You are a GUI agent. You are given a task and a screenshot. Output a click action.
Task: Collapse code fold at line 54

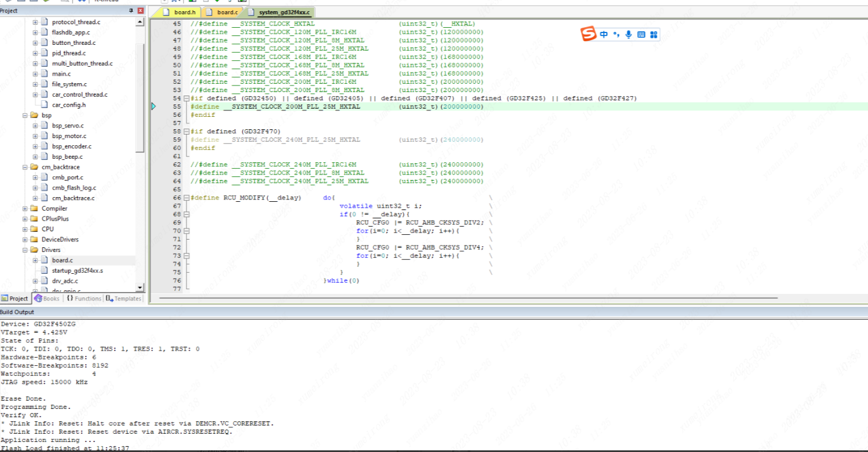186,98
